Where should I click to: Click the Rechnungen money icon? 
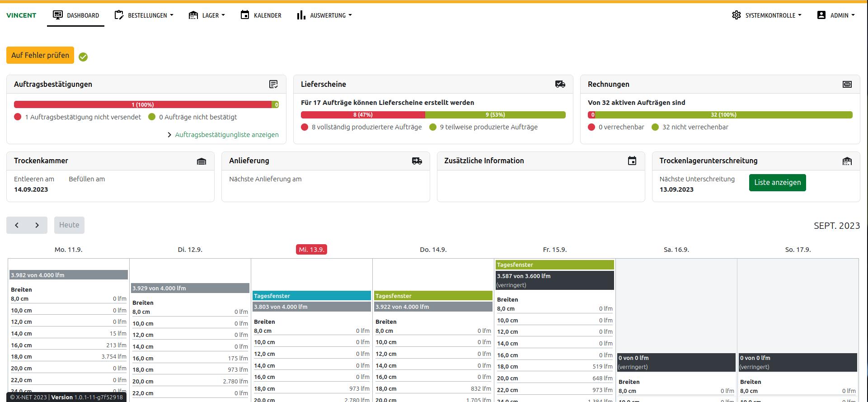click(x=847, y=84)
